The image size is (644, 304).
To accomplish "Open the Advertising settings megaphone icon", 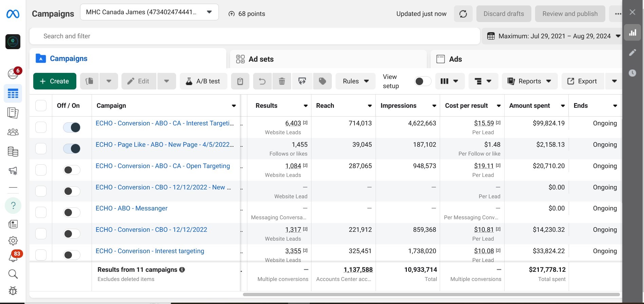I will click(13, 171).
